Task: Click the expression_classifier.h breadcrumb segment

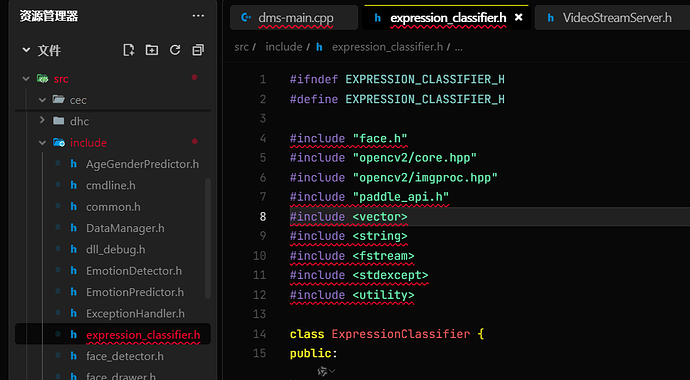Action: point(387,47)
